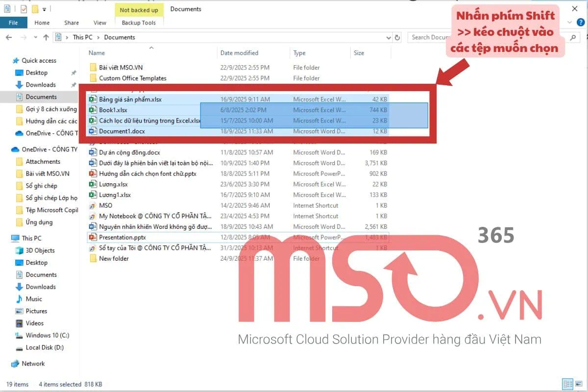Screen dimensions: 588x392
Task: Switch to Details view in the status bar
Action: (567, 384)
